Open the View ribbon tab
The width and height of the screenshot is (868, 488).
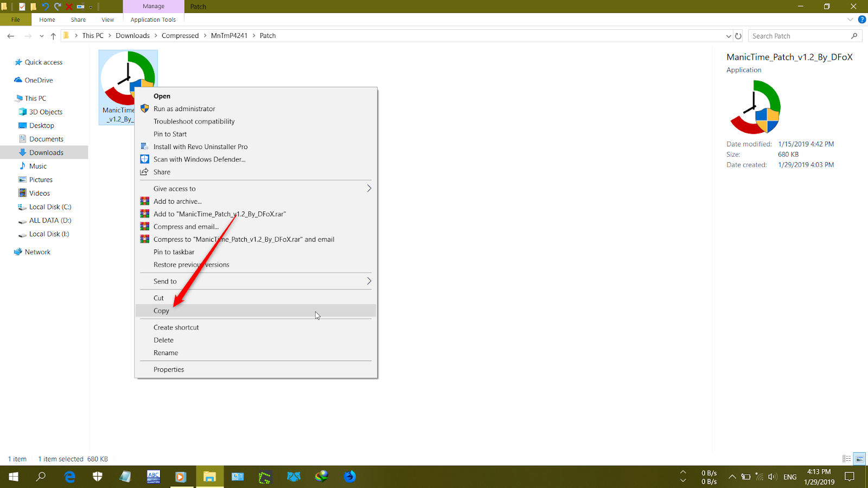coord(108,20)
